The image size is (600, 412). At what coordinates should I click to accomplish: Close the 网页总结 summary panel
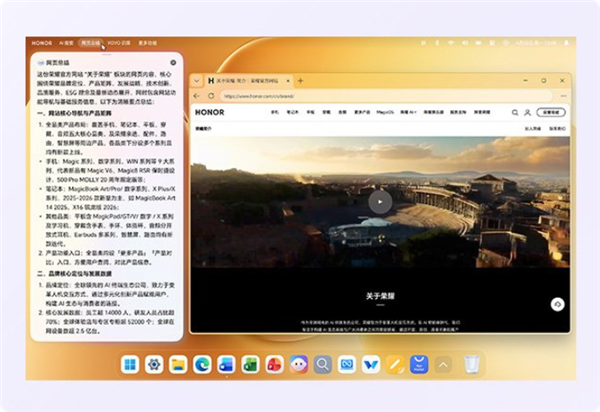[173, 62]
